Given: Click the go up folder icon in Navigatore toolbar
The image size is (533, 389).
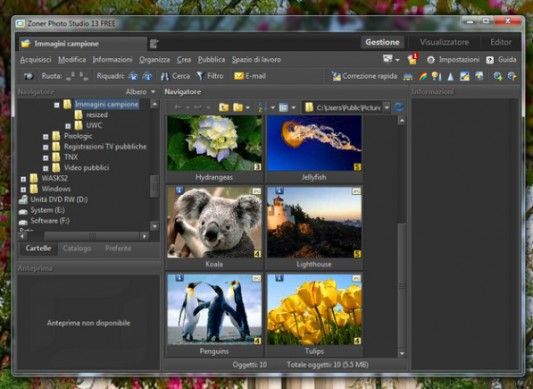Looking at the screenshot, I should pos(224,107).
